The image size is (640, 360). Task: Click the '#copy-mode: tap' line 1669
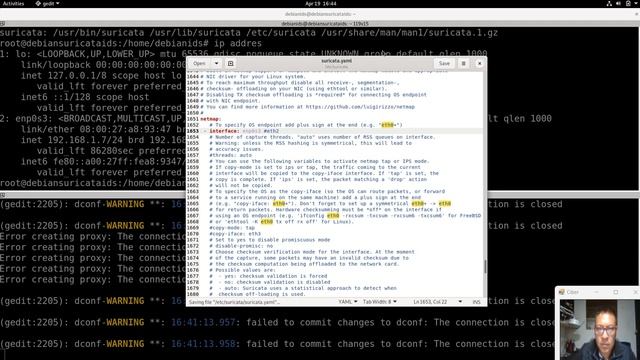pyautogui.click(x=232, y=228)
